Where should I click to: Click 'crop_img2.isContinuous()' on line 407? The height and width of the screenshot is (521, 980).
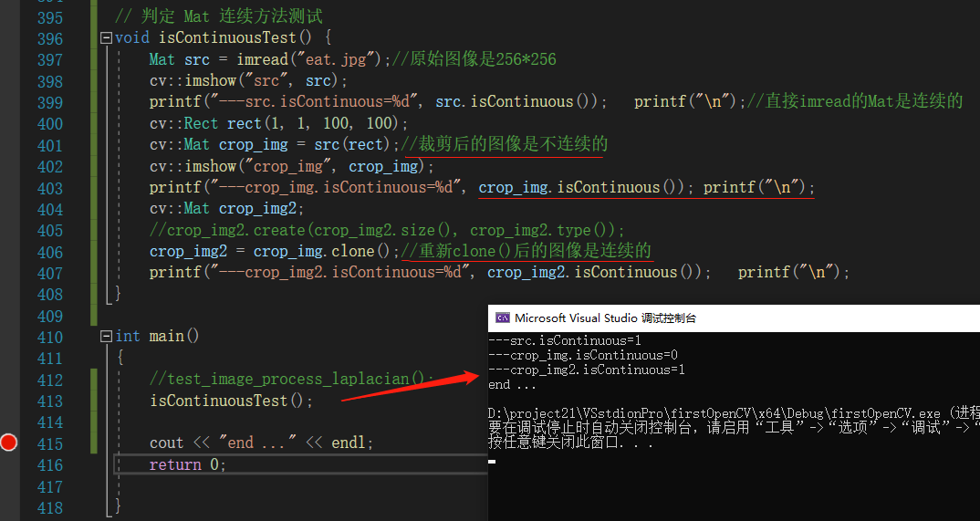[x=594, y=273]
